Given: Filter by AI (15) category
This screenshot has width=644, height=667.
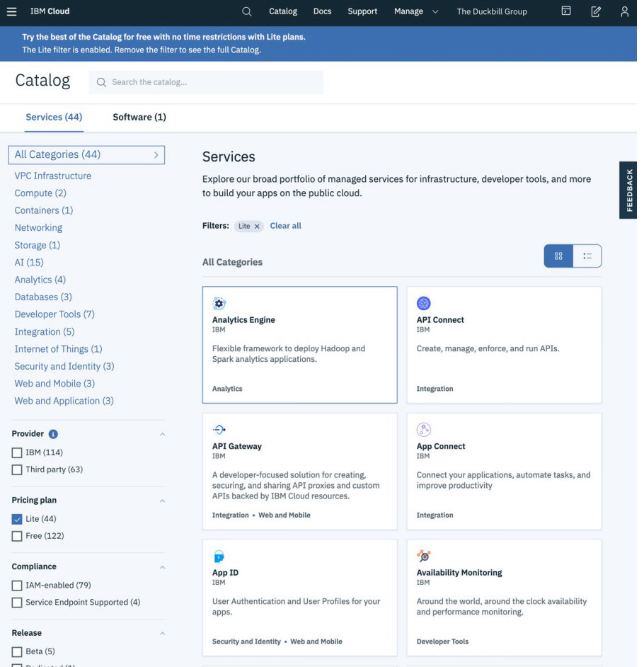Looking at the screenshot, I should 29,263.
